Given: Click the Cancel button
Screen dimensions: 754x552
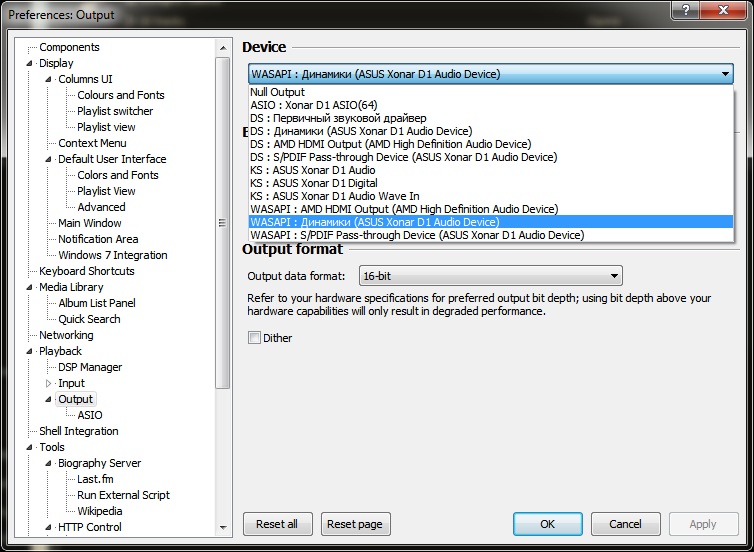Looking at the screenshot, I should click(625, 524).
